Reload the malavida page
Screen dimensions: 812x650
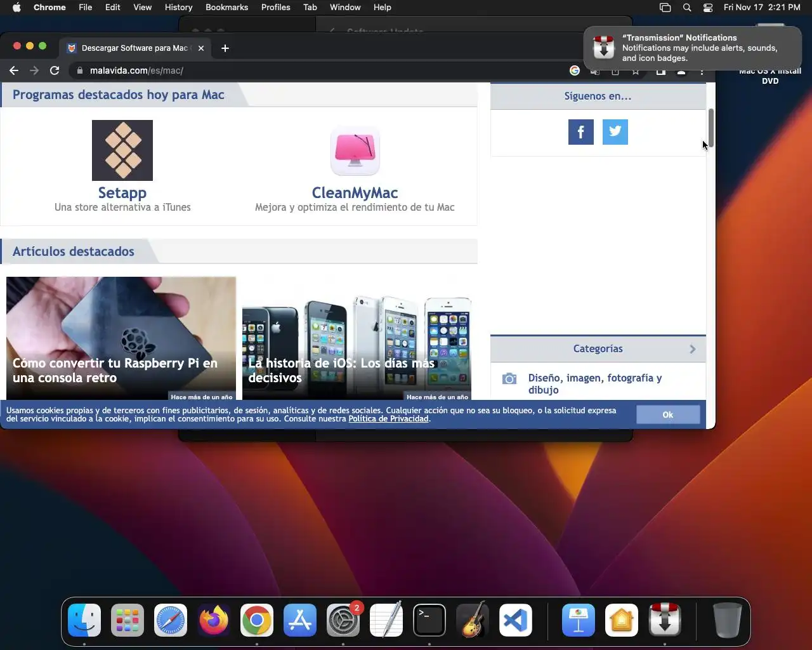(55, 70)
